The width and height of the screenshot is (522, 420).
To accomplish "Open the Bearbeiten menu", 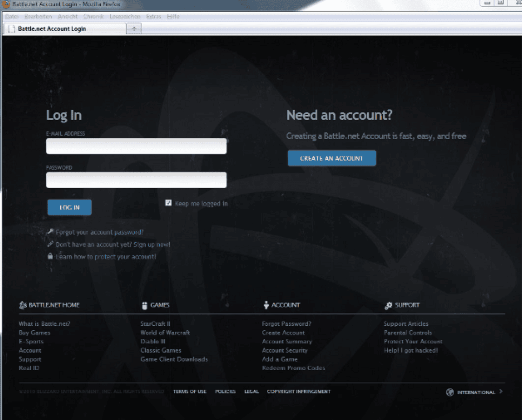I will coord(38,16).
